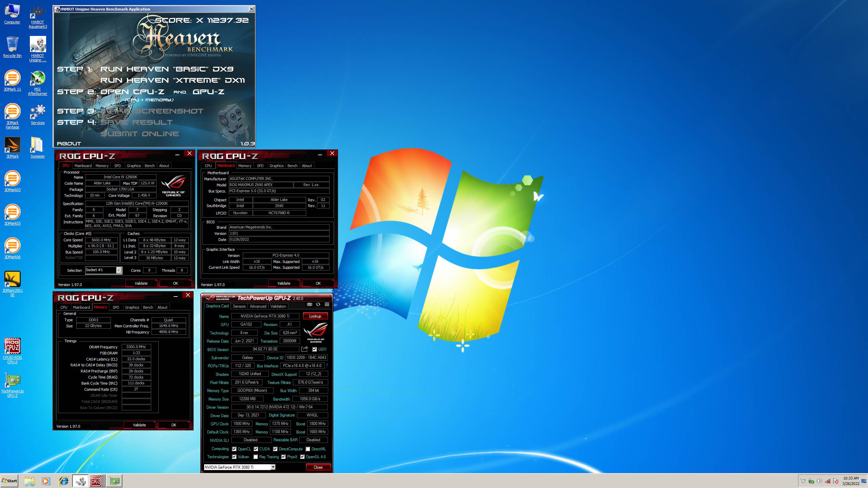
Task: Toggle the PhysX checkbox
Action: pos(283,457)
